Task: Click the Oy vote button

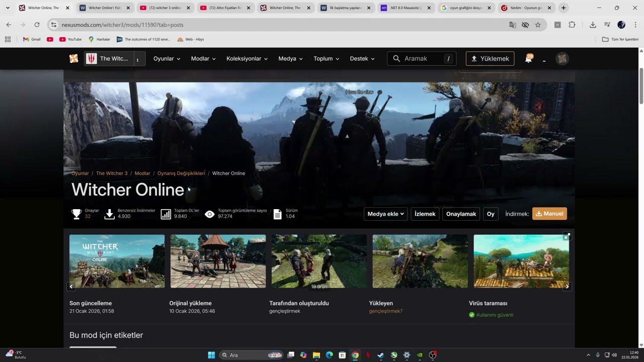Action: (491, 214)
